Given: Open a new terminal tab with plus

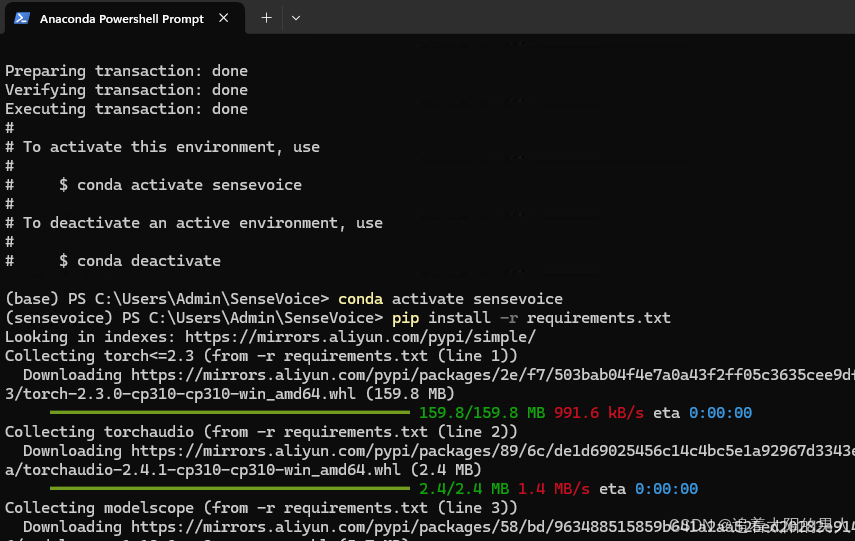Looking at the screenshot, I should coord(266,18).
